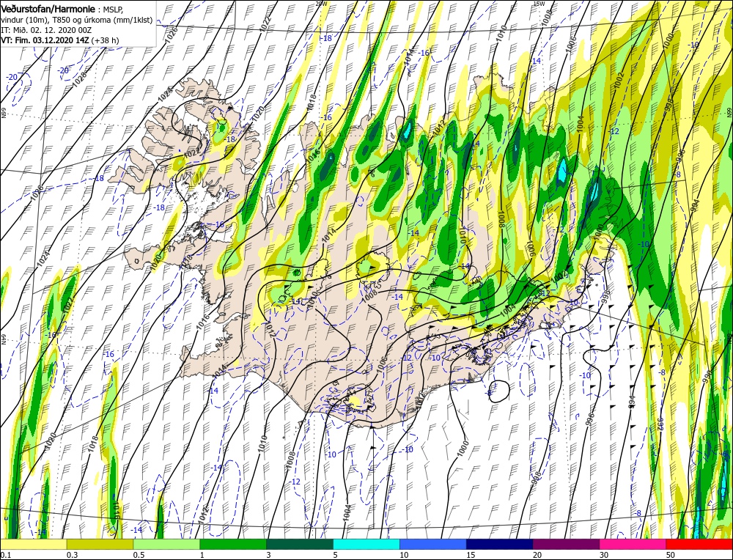Click legend value 3 below the color bar
Screen dimensions: 733x560
[x=269, y=555]
